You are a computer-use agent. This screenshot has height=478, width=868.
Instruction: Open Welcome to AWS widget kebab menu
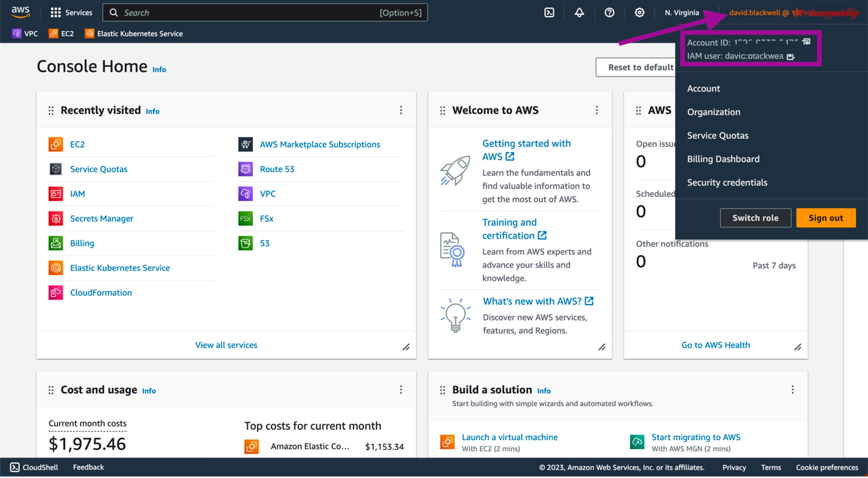pyautogui.click(x=597, y=110)
